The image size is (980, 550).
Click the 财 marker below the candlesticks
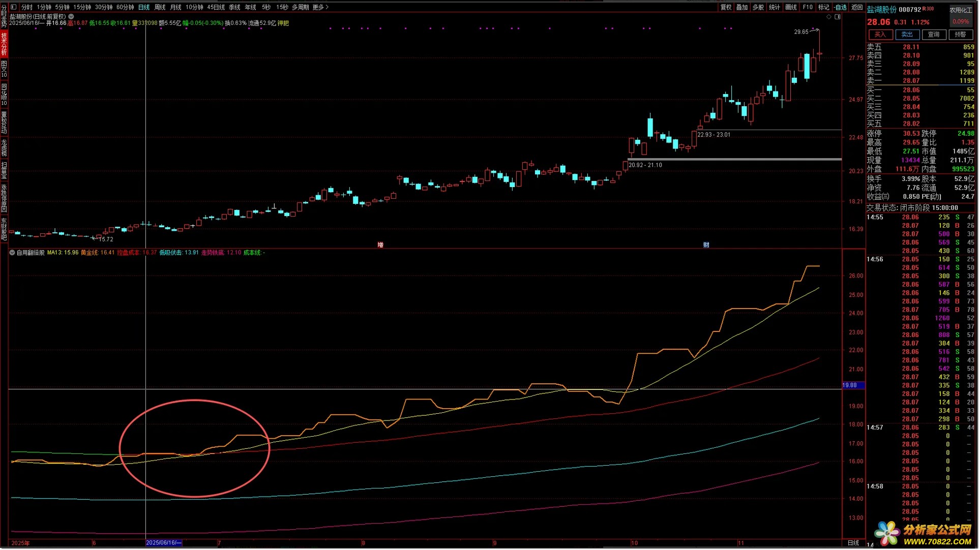706,245
